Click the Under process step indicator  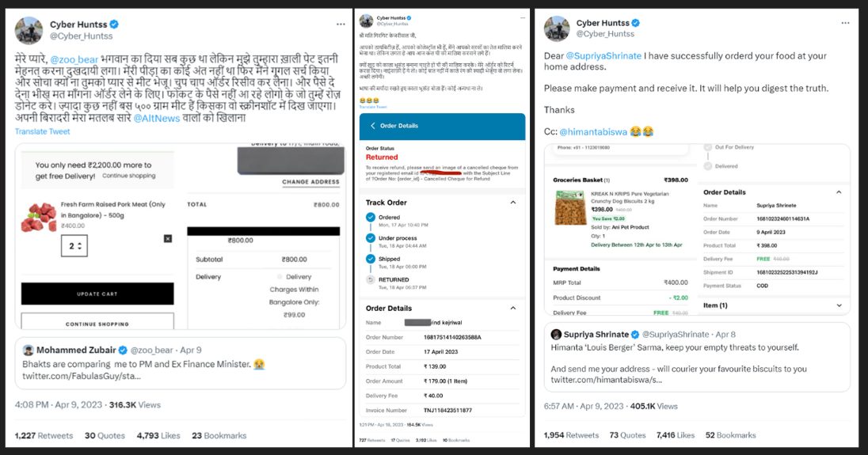(371, 237)
